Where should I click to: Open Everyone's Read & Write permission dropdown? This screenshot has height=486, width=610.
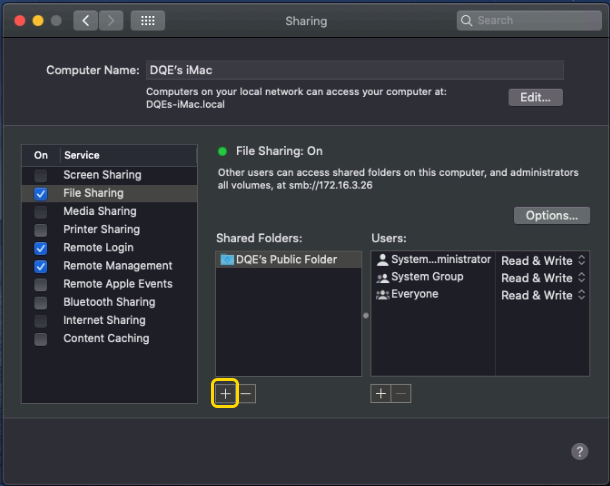543,295
